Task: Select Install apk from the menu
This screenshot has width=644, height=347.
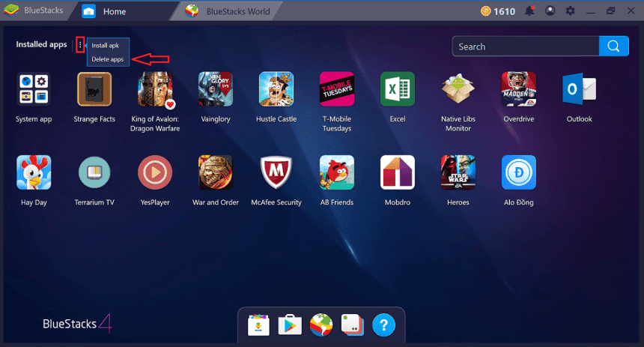Action: (106, 46)
